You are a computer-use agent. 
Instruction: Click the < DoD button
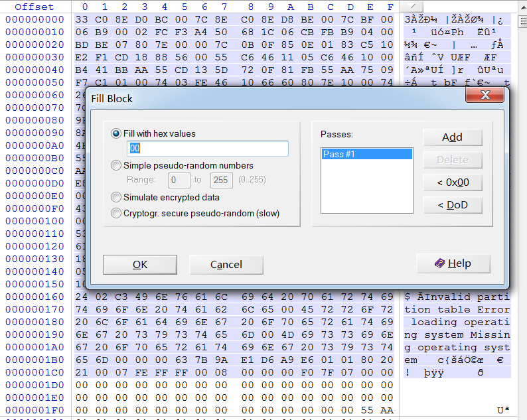[452, 205]
